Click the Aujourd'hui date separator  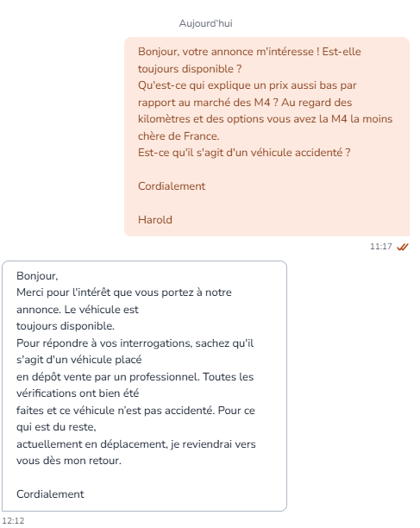coord(205,23)
